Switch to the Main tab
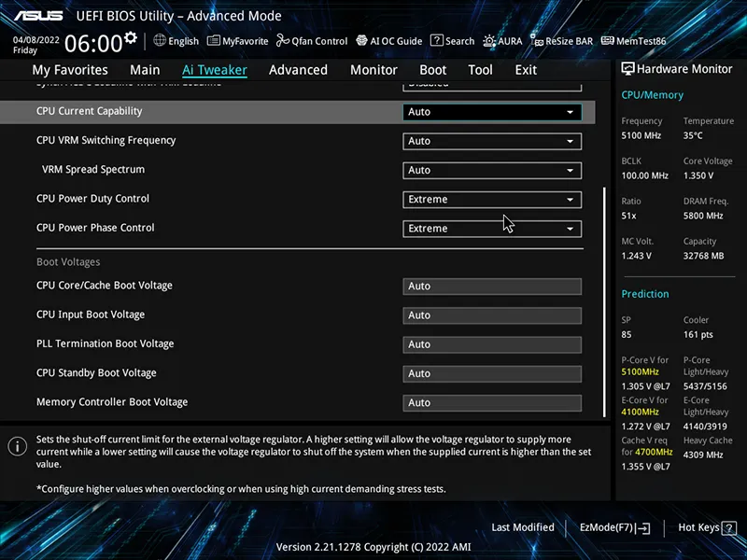This screenshot has width=747, height=560. click(145, 70)
